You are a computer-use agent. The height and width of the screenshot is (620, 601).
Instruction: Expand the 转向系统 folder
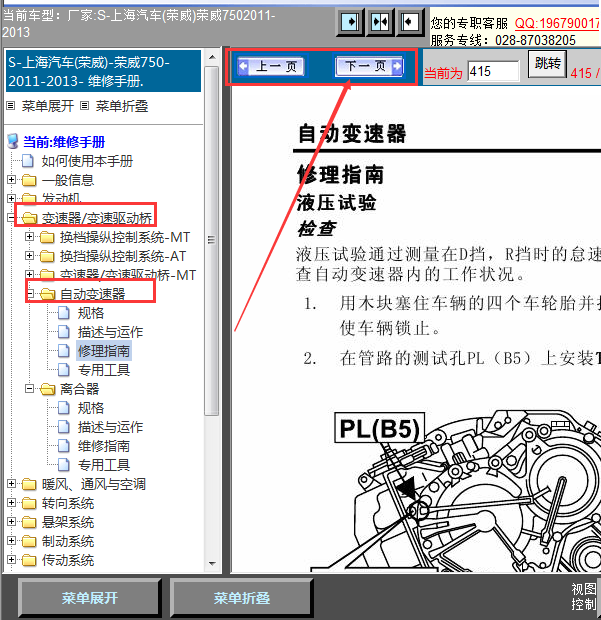click(x=11, y=503)
